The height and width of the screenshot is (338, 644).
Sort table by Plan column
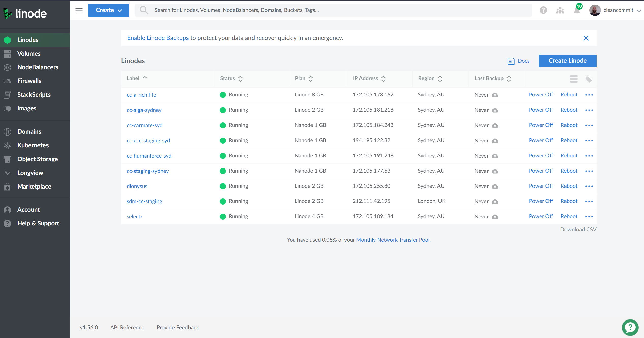coord(304,79)
